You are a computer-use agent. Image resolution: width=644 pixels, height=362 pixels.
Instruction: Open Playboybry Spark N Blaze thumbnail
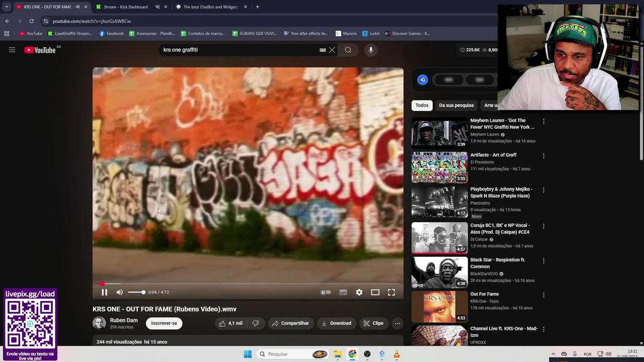(x=440, y=202)
